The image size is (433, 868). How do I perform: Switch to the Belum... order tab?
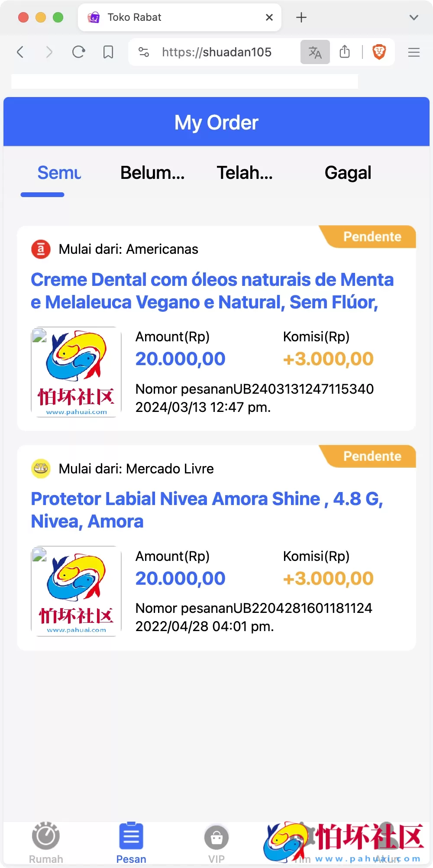(152, 173)
